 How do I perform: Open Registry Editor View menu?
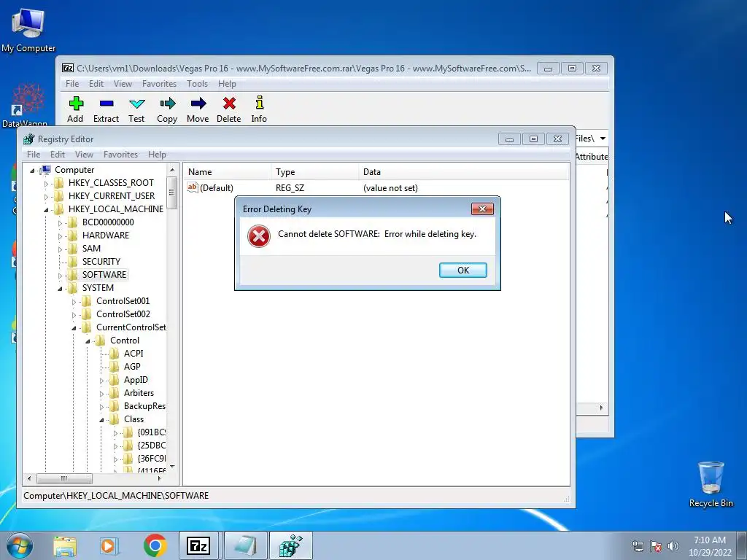coord(84,155)
